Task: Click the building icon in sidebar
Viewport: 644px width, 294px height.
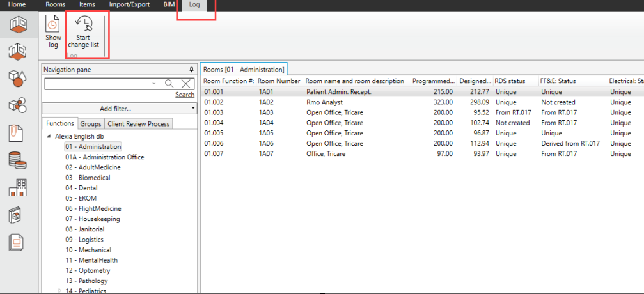Action: 18,188
